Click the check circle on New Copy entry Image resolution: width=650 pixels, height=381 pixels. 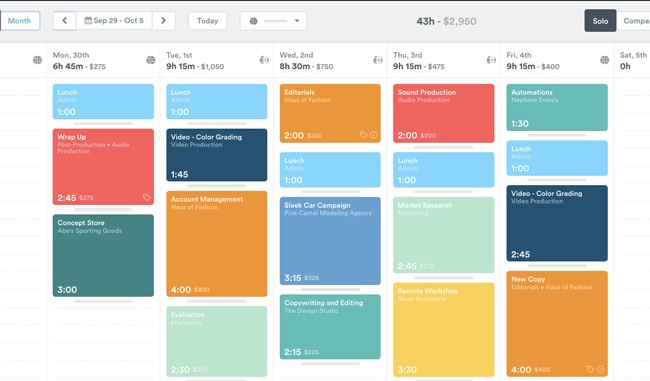(x=601, y=369)
